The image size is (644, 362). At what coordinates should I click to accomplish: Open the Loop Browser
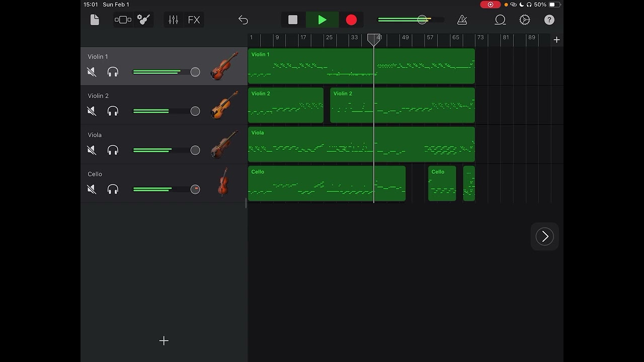pyautogui.click(x=500, y=20)
